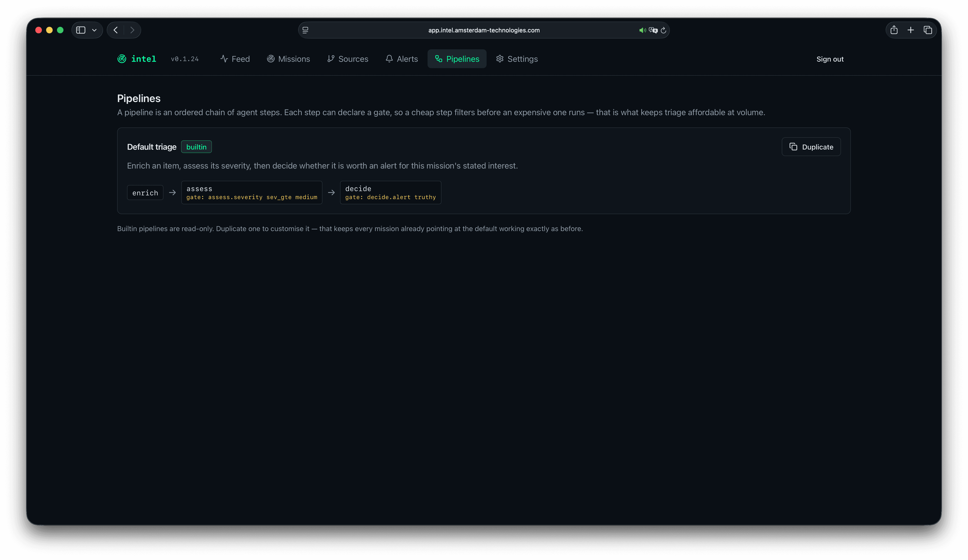Expand the sidebar options chevron

point(94,30)
